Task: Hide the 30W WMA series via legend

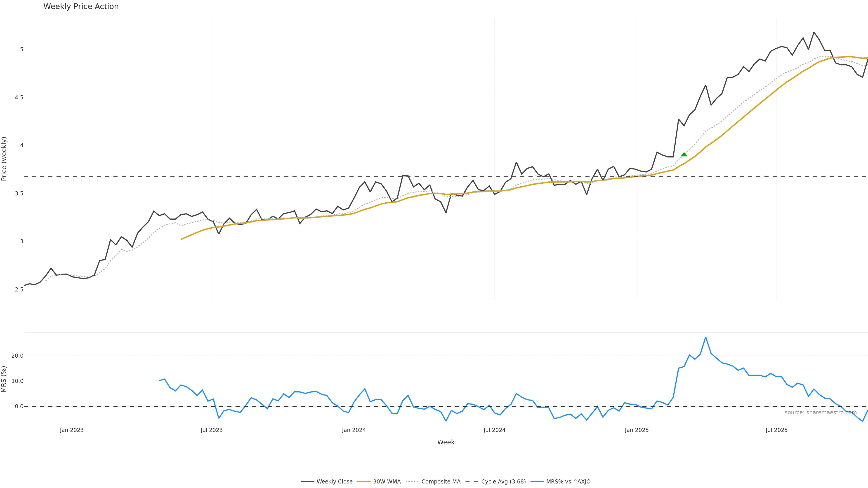Action: (x=387, y=482)
